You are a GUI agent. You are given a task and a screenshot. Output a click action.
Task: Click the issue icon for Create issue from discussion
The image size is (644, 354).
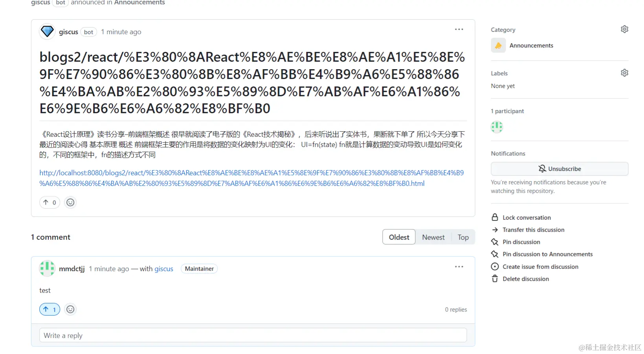pos(495,266)
